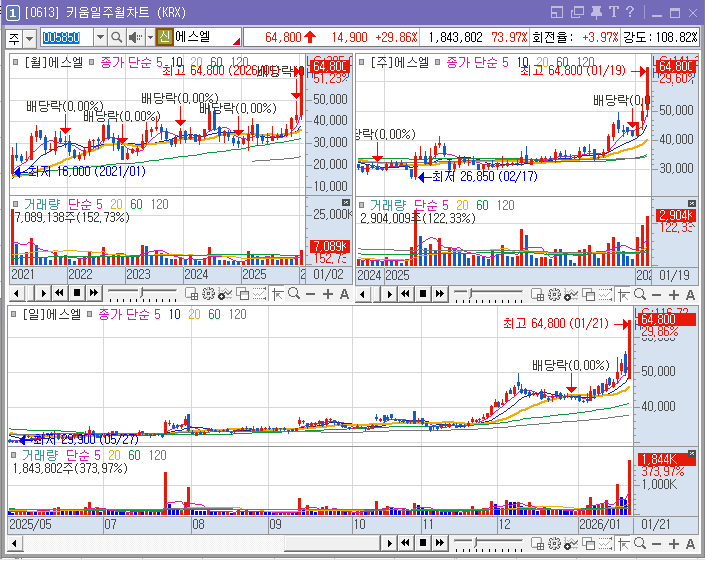Click crosshair cursor icon in weekly chart toolbar
This screenshot has width=705, height=561.
[x=624, y=295]
